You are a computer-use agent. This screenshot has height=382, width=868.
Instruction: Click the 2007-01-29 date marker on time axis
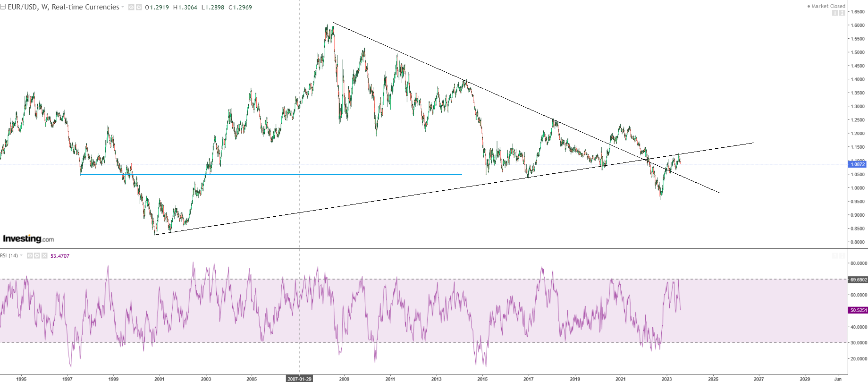[x=300, y=379]
